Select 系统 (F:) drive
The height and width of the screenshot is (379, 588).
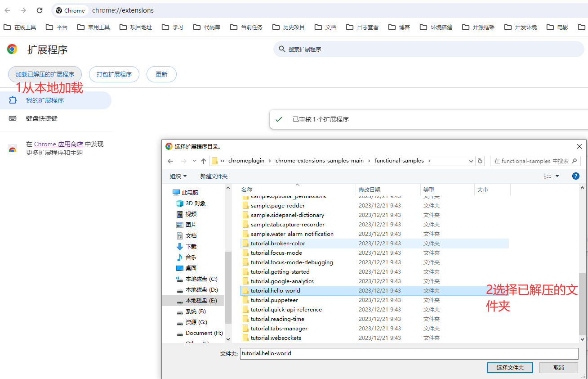[192, 311]
